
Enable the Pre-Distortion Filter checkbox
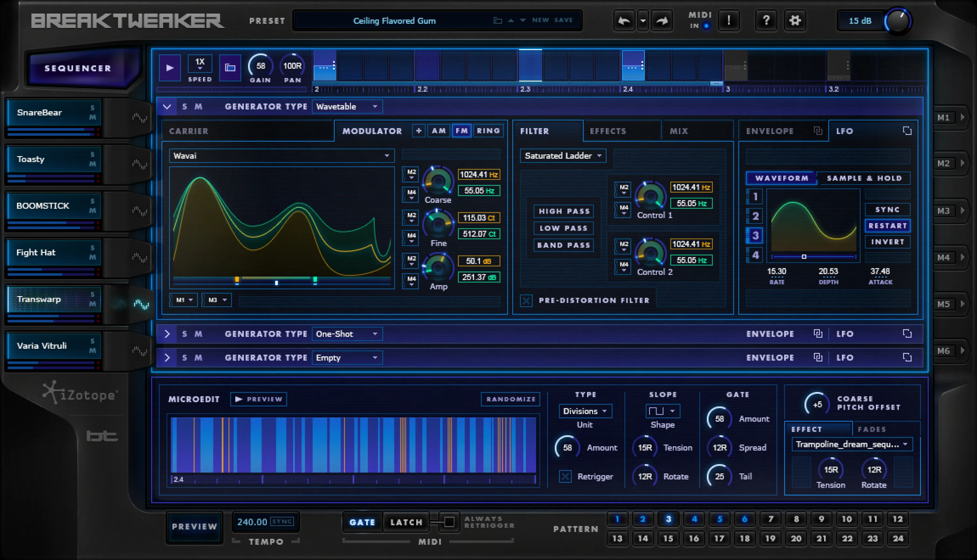pyautogui.click(x=526, y=300)
